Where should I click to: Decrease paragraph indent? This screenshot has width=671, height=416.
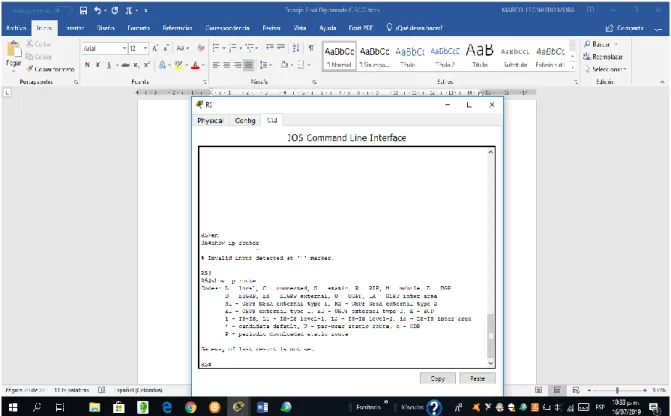tap(270, 48)
